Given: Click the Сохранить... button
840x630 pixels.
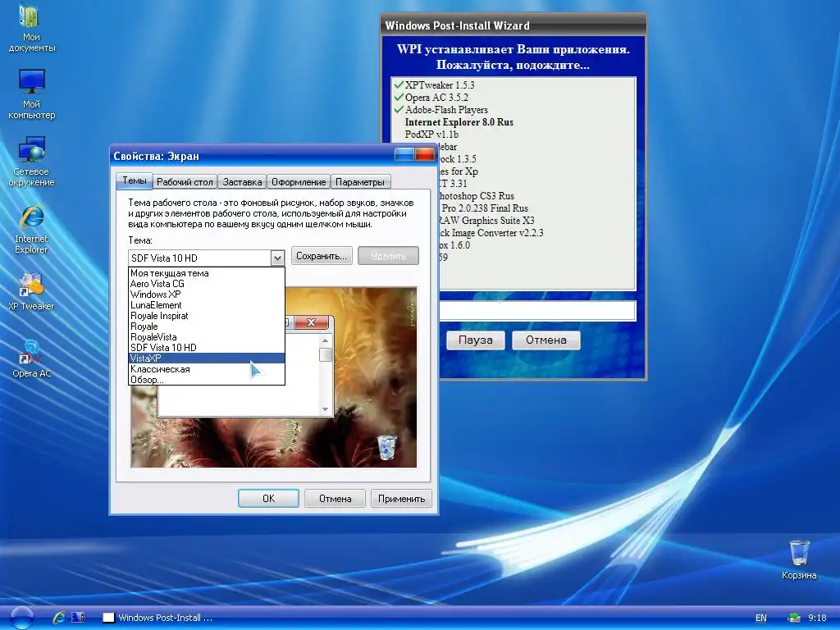Looking at the screenshot, I should pos(322,256).
